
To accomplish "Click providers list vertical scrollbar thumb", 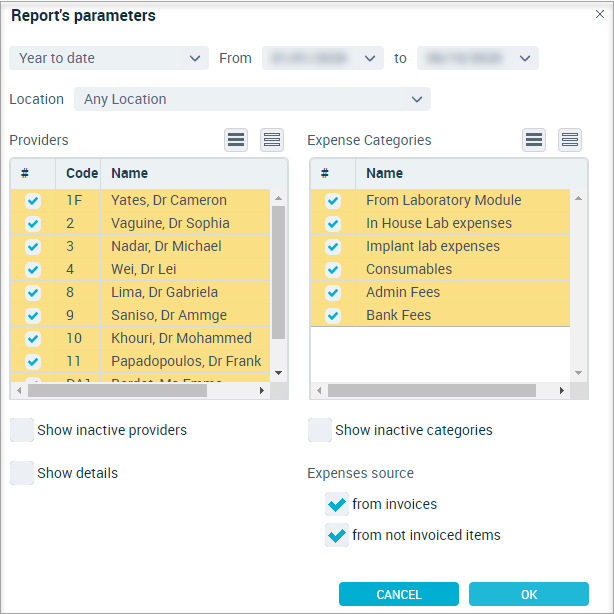I will 279,270.
